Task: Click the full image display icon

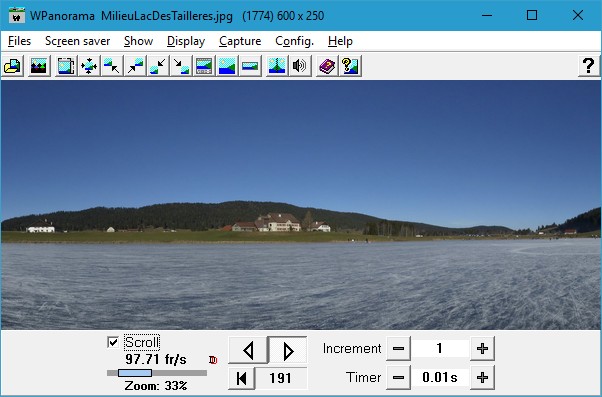Action: tap(227, 66)
